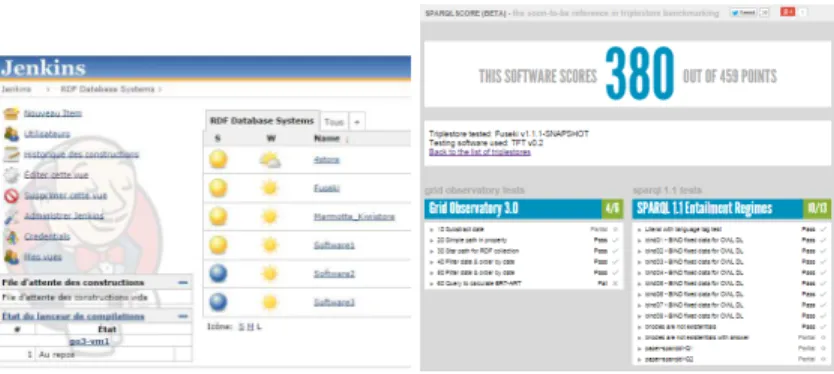The width and height of the screenshot is (834, 374).
Task: Expand the 'bnodes are not existentials with answer' row
Action: 732,337
